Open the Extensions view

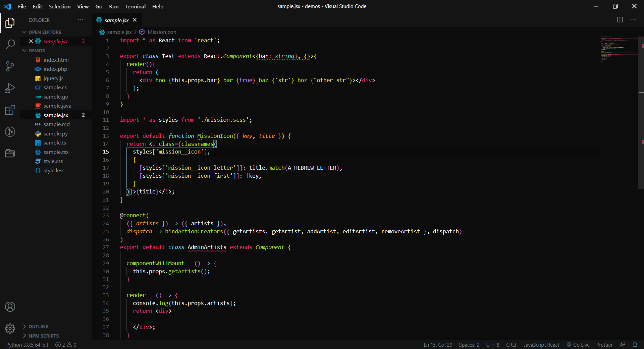[x=10, y=110]
